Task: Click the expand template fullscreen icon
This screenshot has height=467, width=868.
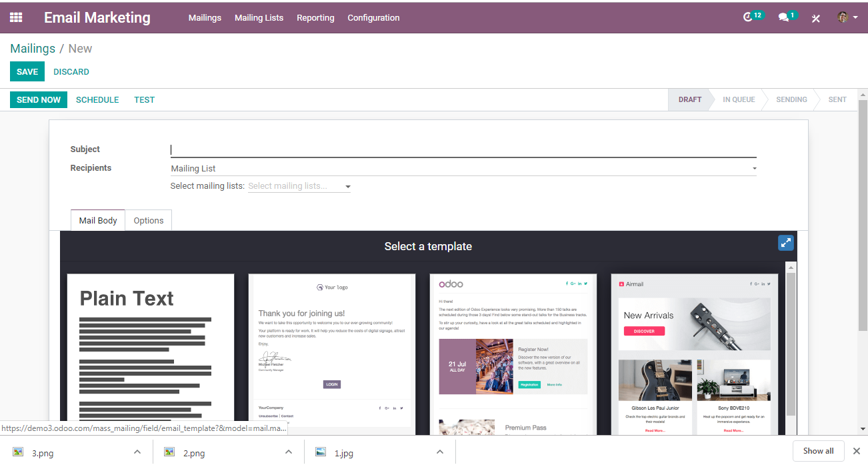Action: coord(785,242)
